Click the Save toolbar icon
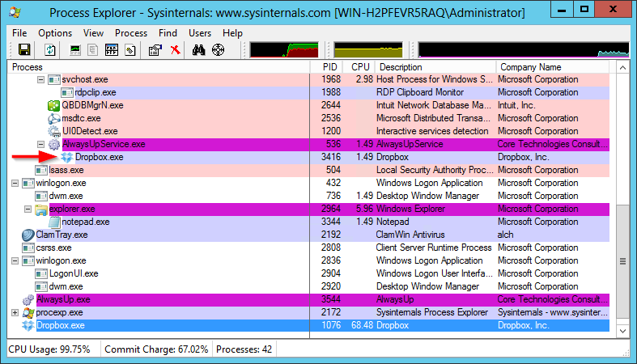 [x=24, y=50]
